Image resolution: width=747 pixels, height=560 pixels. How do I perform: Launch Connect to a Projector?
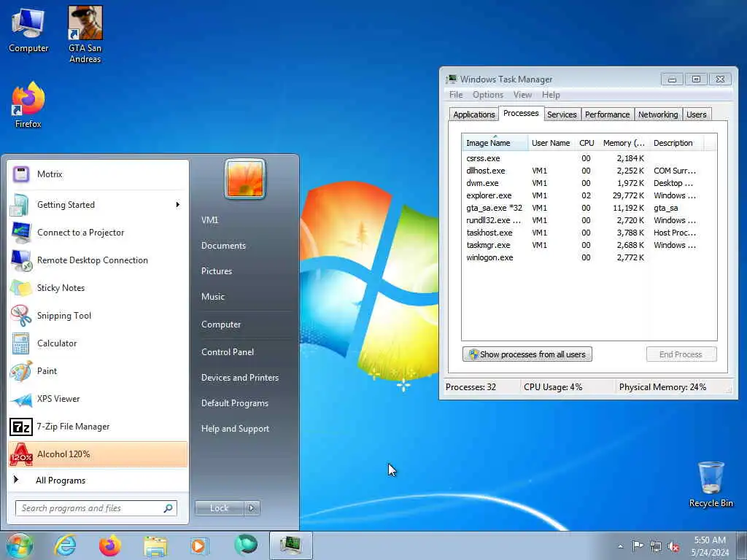(98, 233)
